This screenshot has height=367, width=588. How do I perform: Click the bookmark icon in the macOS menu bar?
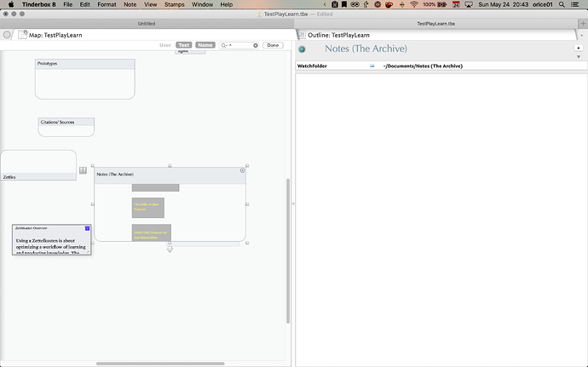[344, 4]
